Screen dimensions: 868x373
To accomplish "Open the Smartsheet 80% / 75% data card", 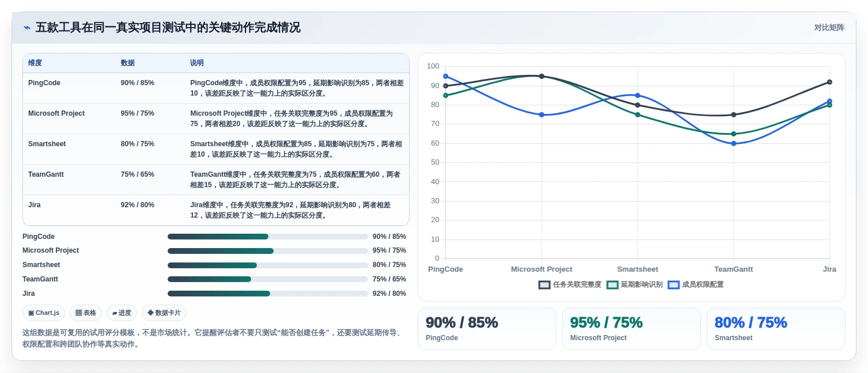I will point(776,329).
